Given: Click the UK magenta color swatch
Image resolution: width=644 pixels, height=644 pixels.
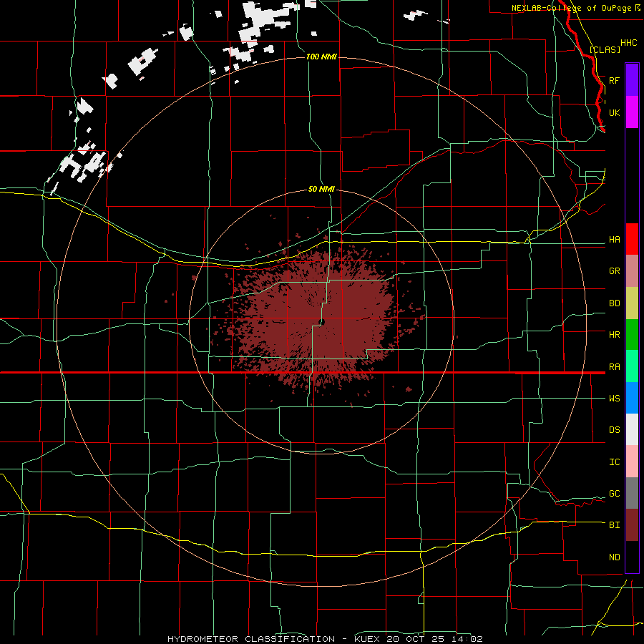Looking at the screenshot, I should click(x=632, y=112).
